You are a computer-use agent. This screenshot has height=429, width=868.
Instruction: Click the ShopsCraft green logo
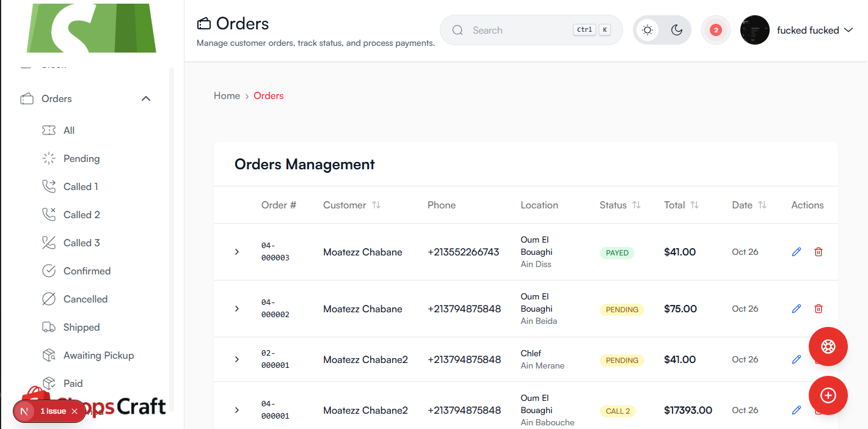tap(90, 28)
